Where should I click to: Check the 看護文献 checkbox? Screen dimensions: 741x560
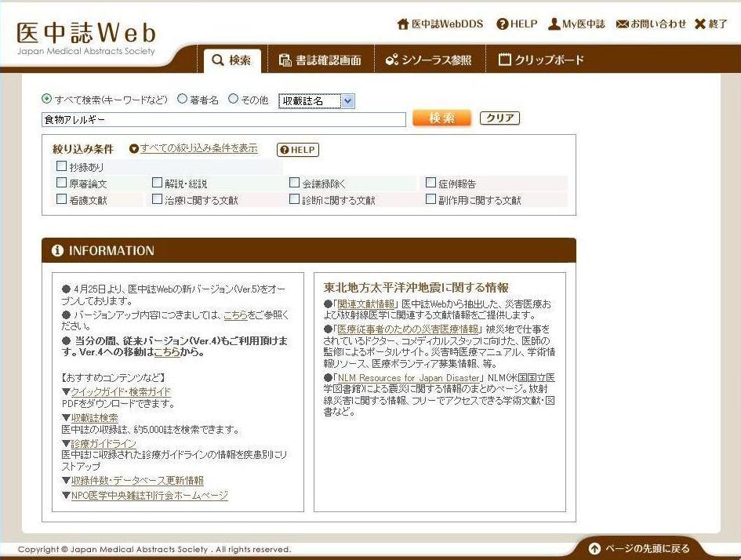pyautogui.click(x=61, y=199)
